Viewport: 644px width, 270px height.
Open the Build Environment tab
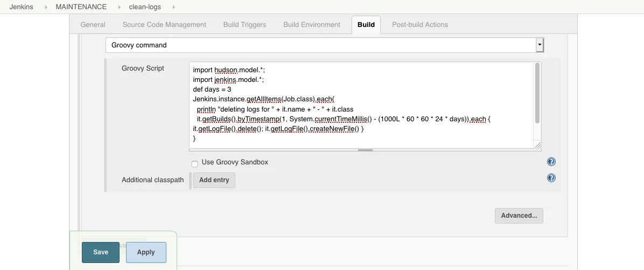click(312, 25)
